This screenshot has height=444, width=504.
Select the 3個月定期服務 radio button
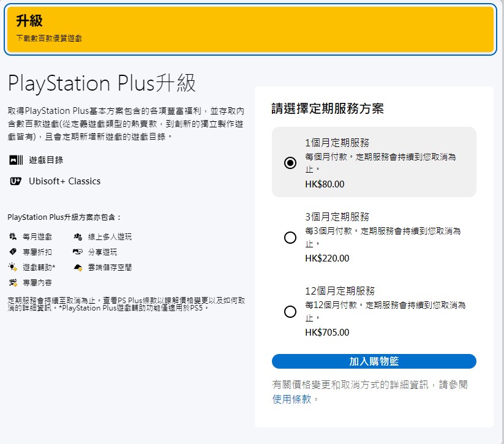290,238
